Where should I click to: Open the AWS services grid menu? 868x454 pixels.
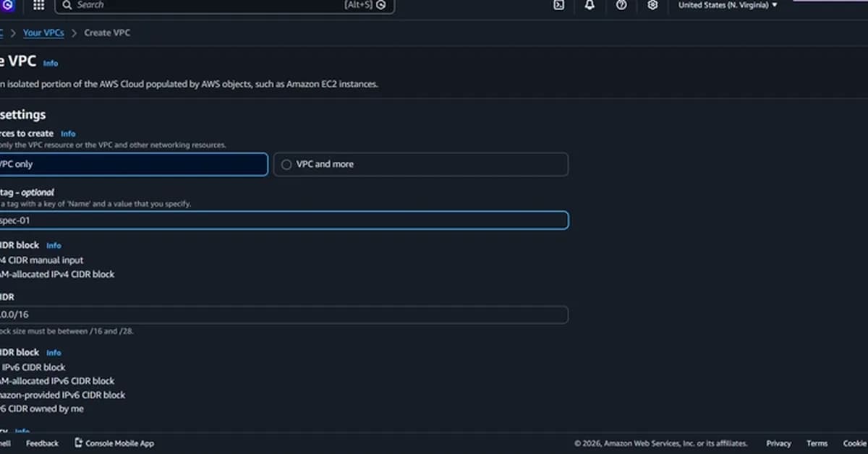pyautogui.click(x=38, y=6)
